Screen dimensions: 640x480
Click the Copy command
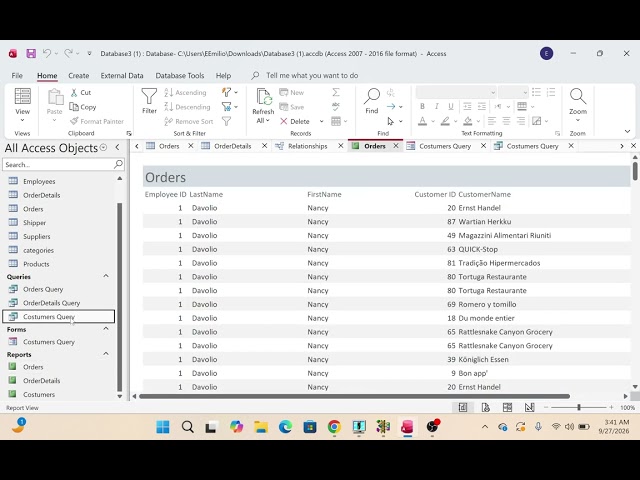pos(83,107)
